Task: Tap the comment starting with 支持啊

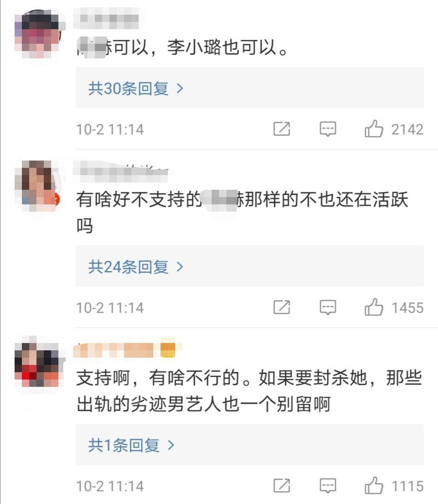Action: click(249, 391)
